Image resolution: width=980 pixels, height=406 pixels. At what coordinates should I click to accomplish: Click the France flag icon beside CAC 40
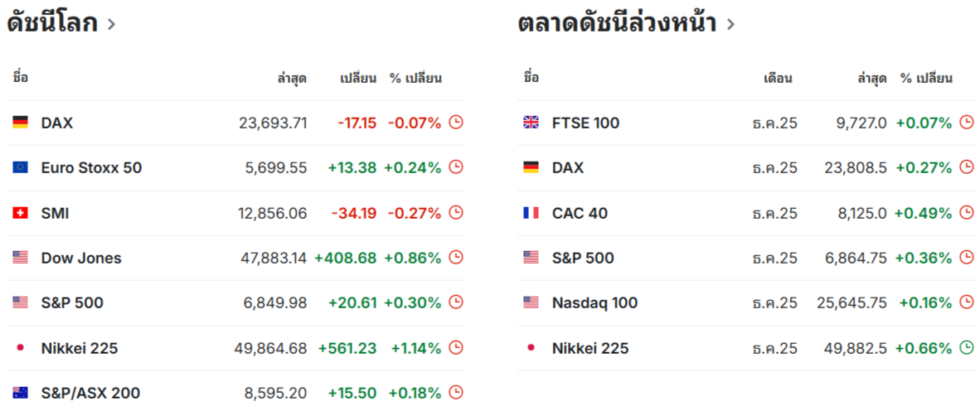pos(531,213)
